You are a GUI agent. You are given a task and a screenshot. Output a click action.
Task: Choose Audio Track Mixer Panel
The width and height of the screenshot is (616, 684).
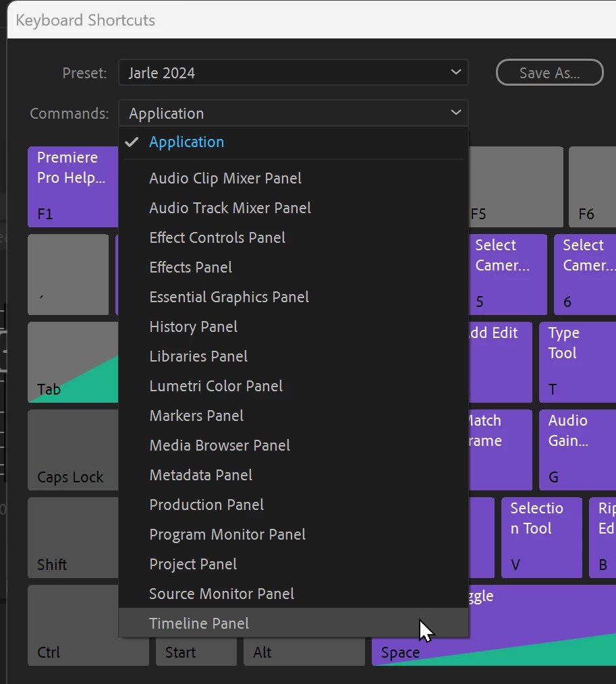[x=293, y=208]
